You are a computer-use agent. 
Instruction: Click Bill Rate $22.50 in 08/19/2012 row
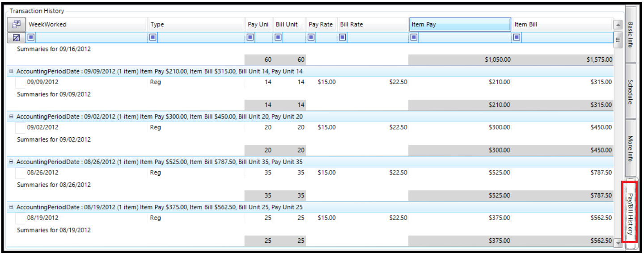[398, 218]
